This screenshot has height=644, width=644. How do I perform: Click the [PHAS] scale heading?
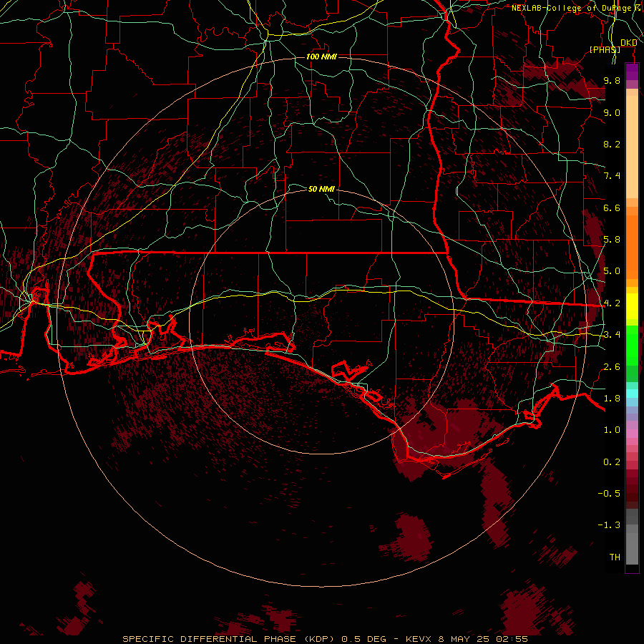pyautogui.click(x=605, y=49)
